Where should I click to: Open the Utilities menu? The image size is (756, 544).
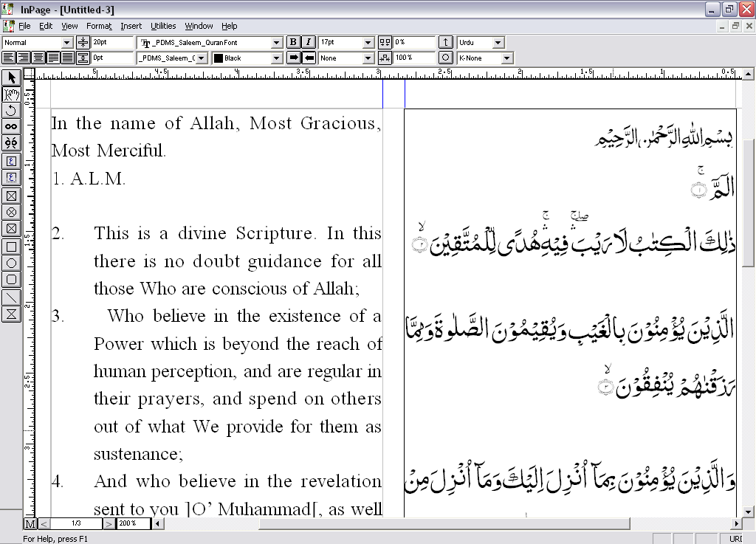pyautogui.click(x=163, y=26)
